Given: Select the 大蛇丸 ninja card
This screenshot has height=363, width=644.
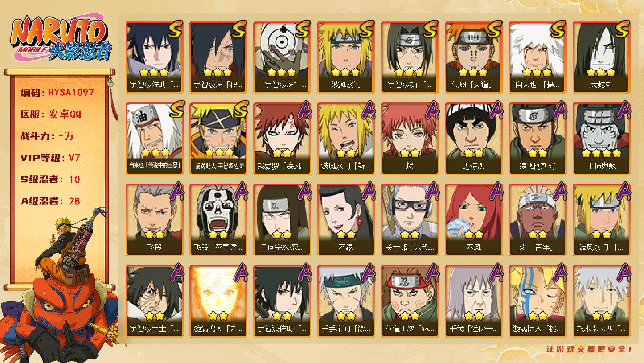Looking at the screenshot, I should [601, 57].
